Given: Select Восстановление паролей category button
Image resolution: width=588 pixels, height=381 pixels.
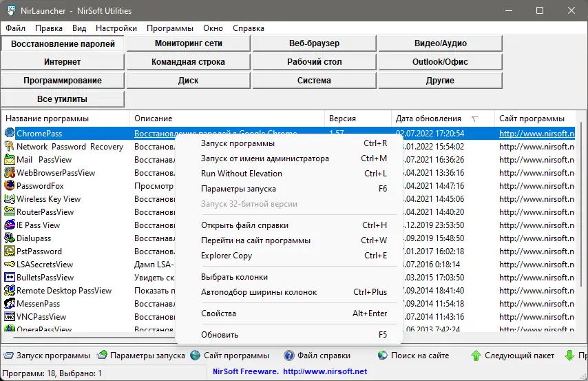Looking at the screenshot, I should (63, 43).
